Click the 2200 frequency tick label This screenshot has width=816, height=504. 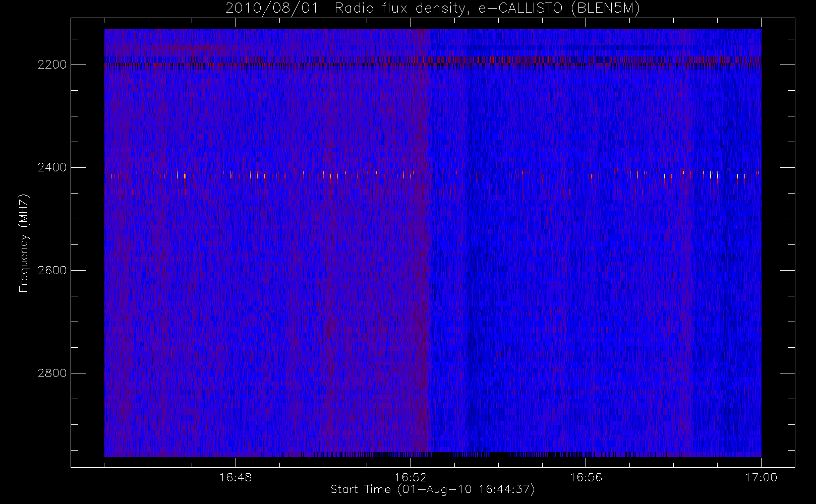pyautogui.click(x=52, y=65)
